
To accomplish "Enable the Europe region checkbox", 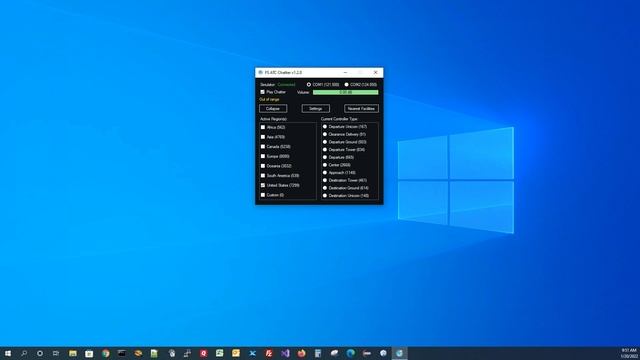I will (x=263, y=156).
